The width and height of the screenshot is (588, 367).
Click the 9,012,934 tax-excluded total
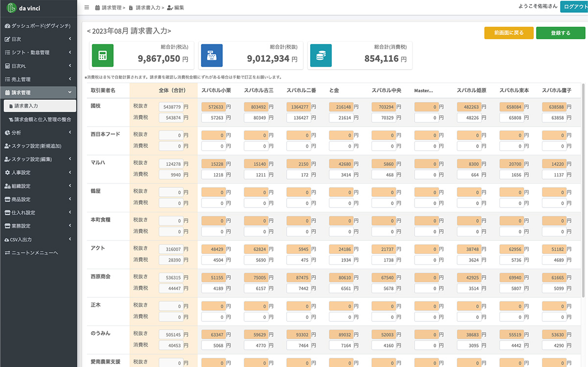[x=269, y=58]
